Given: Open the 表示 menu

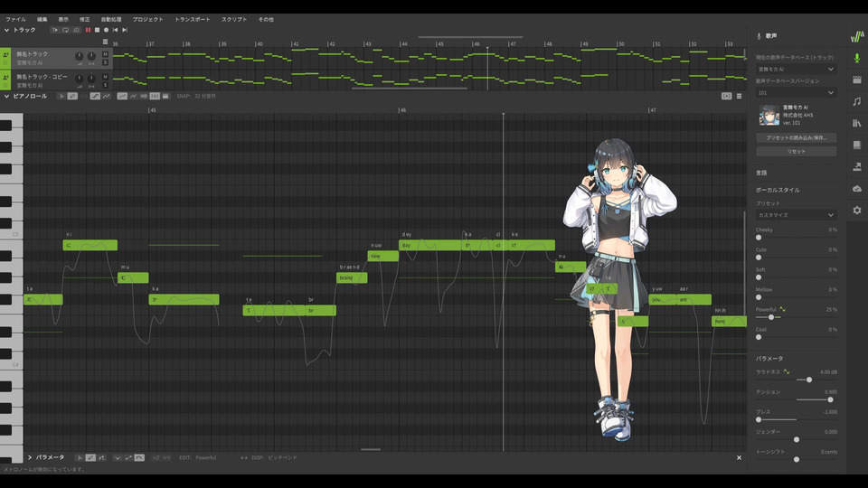Looking at the screenshot, I should point(63,19).
